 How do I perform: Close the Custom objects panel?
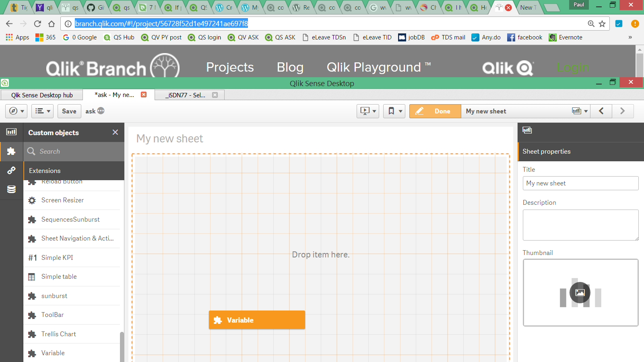click(115, 132)
